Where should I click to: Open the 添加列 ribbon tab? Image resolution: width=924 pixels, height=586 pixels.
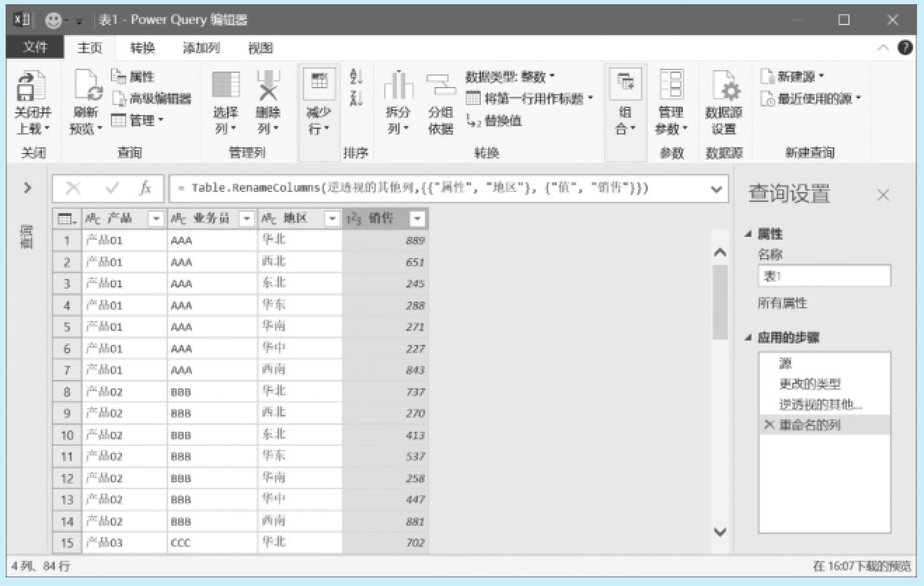201,48
